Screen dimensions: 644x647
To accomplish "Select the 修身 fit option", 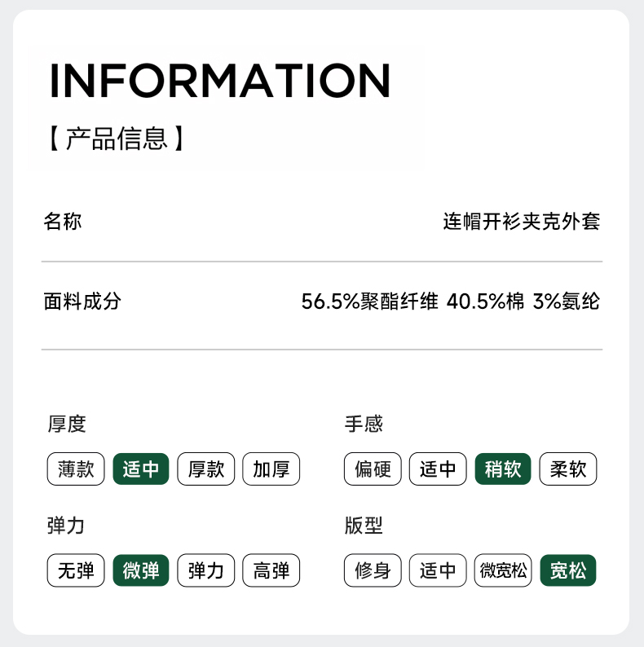I will (x=373, y=570).
